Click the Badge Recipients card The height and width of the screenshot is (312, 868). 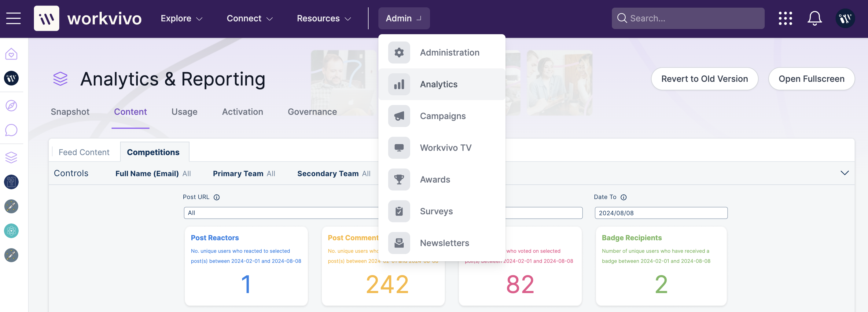pyautogui.click(x=661, y=266)
